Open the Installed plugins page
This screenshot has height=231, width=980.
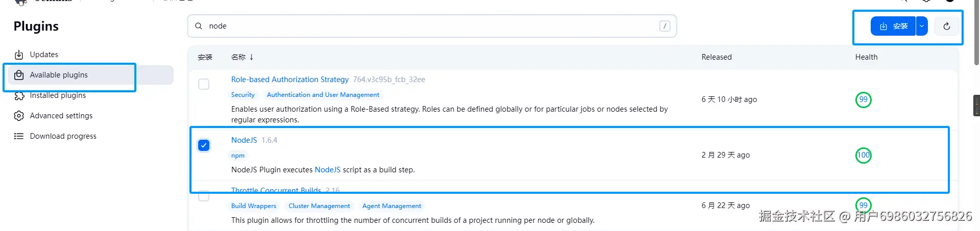click(x=58, y=95)
